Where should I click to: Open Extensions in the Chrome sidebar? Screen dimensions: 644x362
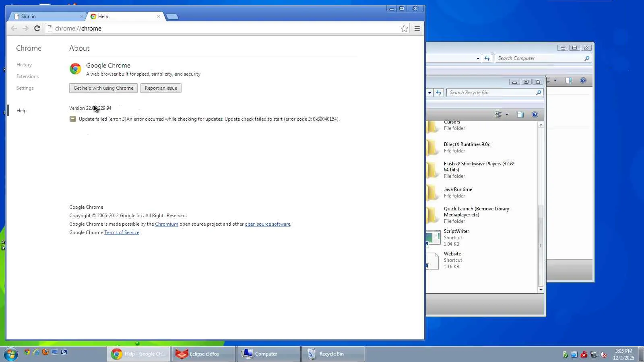click(27, 76)
